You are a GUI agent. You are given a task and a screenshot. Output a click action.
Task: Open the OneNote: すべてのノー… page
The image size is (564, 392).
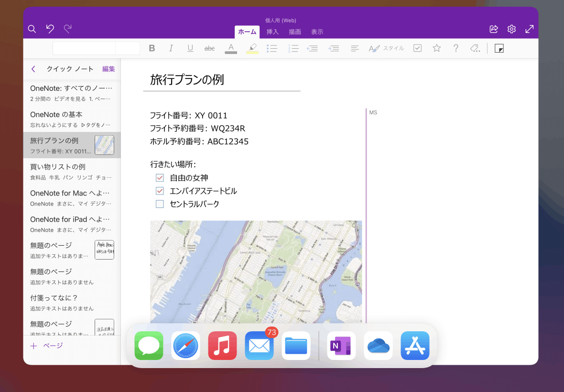pos(72,93)
